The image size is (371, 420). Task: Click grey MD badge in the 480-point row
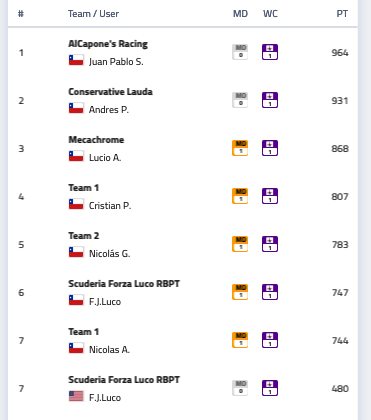pos(240,388)
